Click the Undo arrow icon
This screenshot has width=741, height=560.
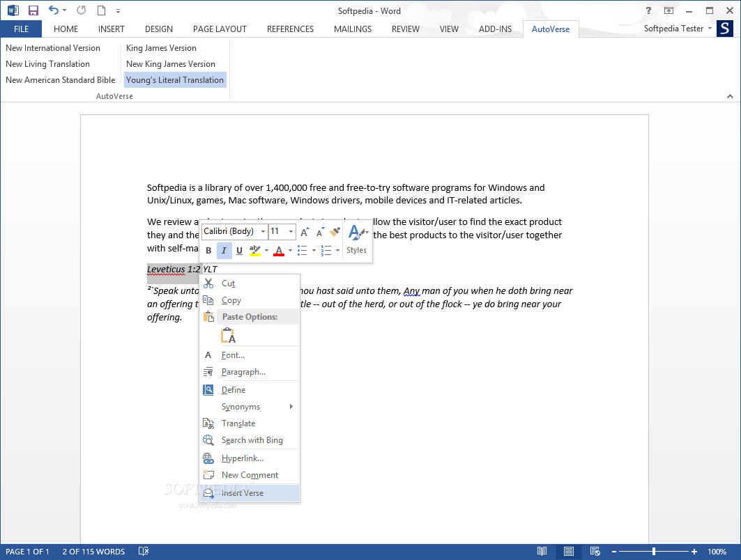(x=54, y=10)
